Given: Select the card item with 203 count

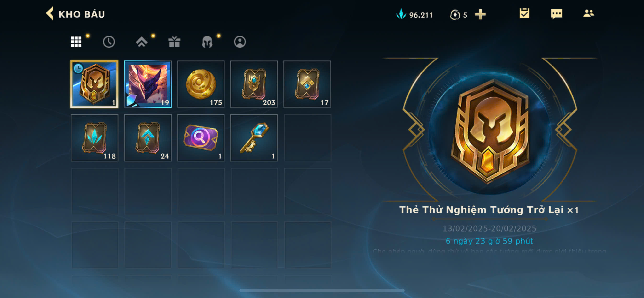Looking at the screenshot, I should (254, 84).
